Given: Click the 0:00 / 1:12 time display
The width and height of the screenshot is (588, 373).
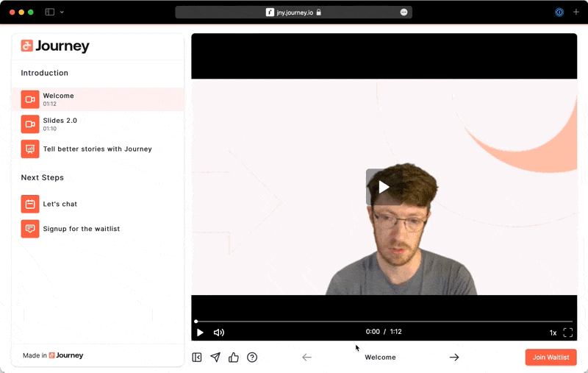Looking at the screenshot, I should coord(384,332).
